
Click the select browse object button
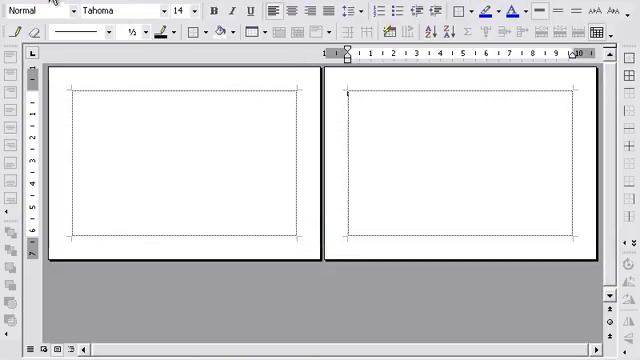[x=610, y=322]
